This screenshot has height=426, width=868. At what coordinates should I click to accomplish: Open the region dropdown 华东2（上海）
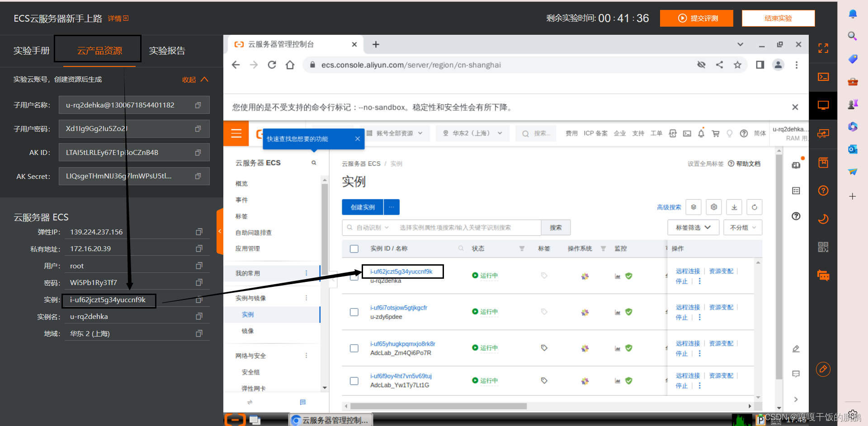click(x=472, y=133)
